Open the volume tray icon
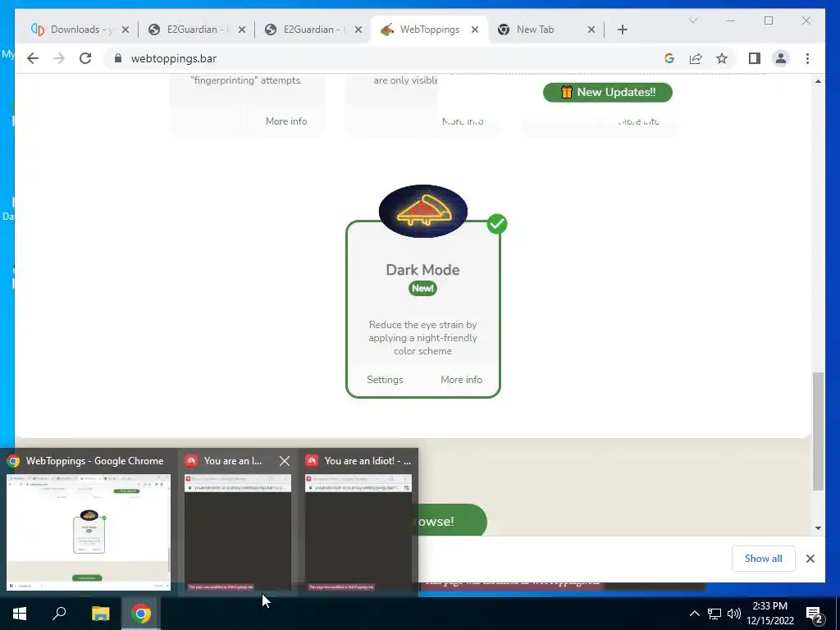 [734, 614]
